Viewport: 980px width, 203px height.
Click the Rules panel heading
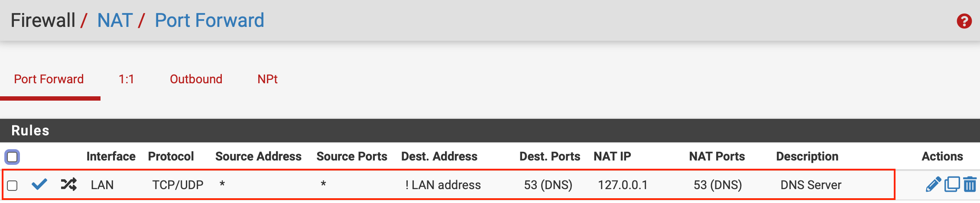[x=30, y=131]
